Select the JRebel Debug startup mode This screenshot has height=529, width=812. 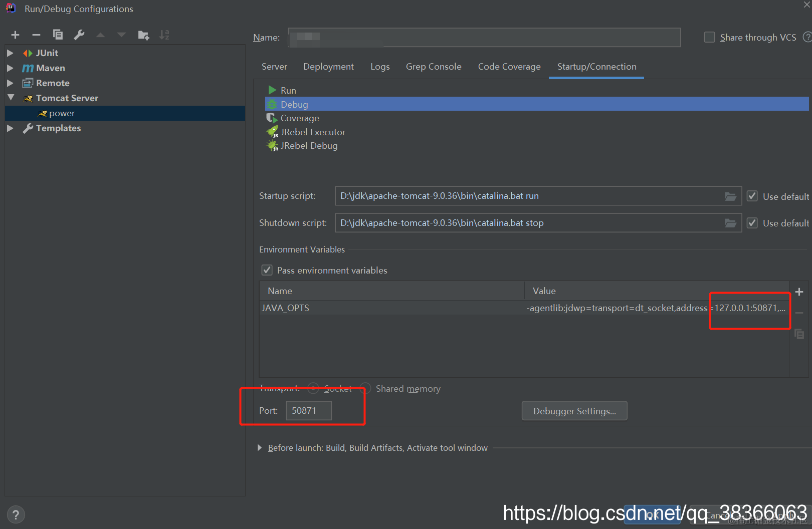[x=309, y=146]
